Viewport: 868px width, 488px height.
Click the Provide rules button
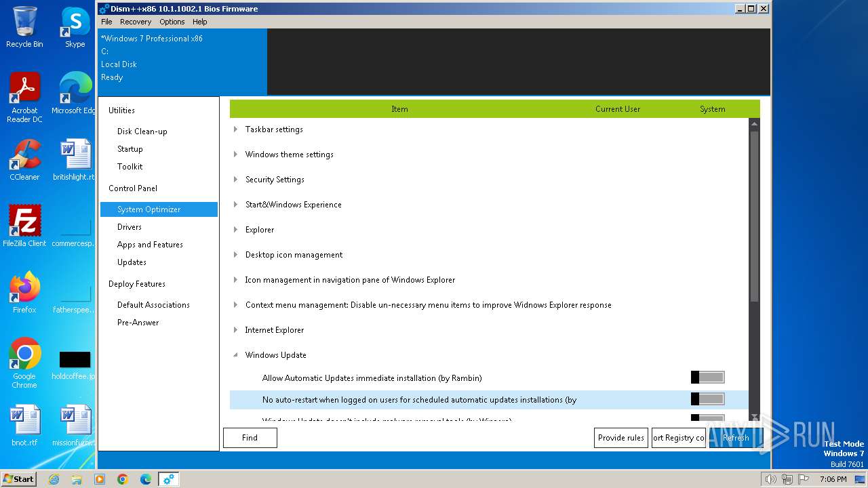621,438
